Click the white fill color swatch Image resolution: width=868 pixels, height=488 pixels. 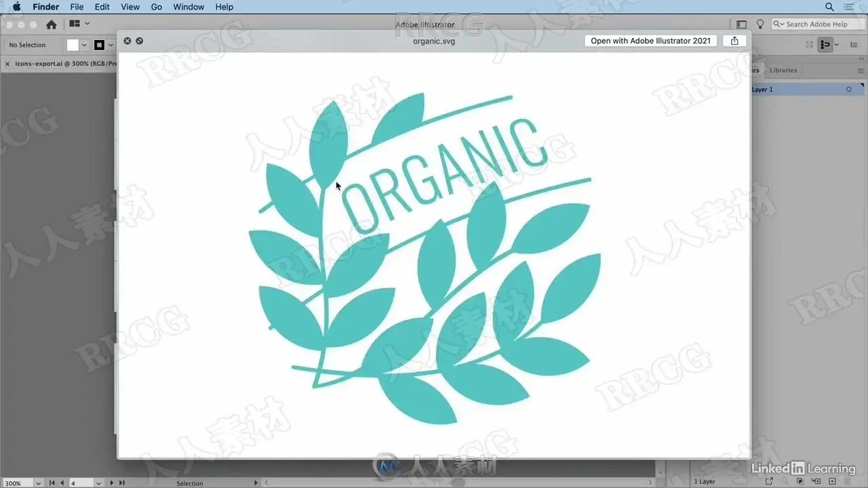click(73, 45)
